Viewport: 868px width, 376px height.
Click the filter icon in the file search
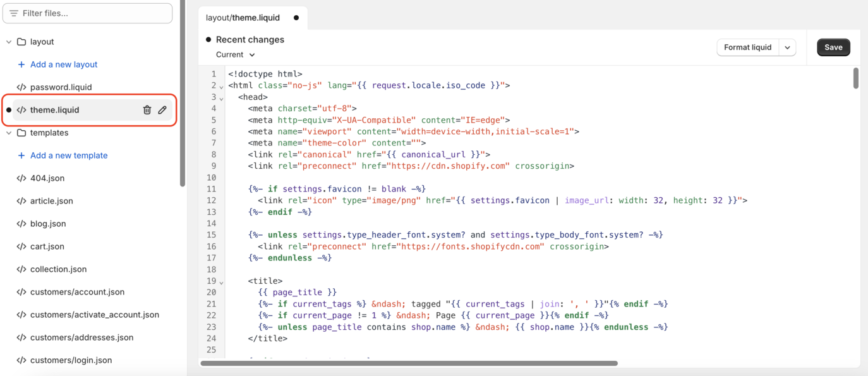coord(14,13)
